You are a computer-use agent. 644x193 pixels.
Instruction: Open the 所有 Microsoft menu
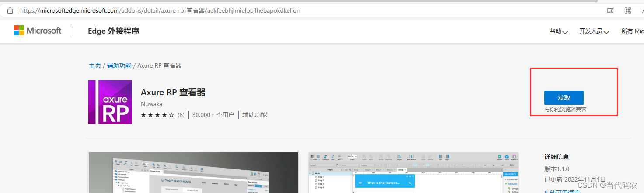(633, 31)
